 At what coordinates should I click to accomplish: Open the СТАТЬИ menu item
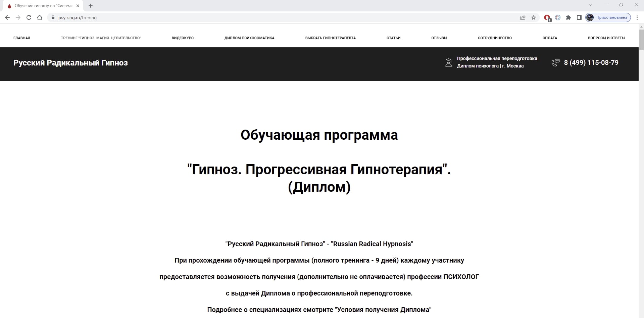pyautogui.click(x=394, y=38)
